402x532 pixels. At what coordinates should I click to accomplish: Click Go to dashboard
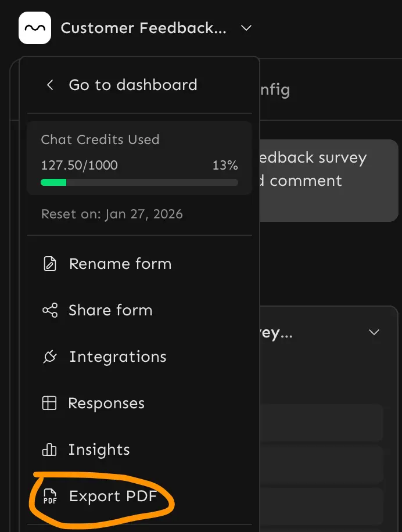click(133, 85)
